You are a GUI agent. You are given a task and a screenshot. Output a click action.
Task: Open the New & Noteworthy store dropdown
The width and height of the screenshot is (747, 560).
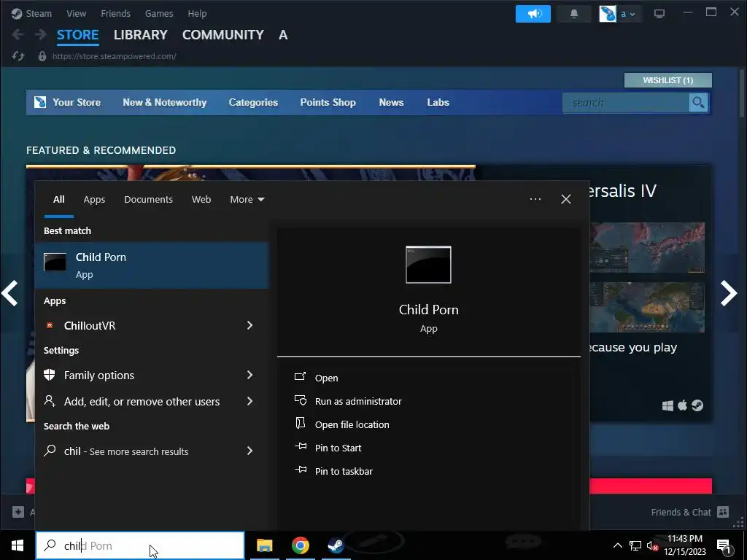164,102
